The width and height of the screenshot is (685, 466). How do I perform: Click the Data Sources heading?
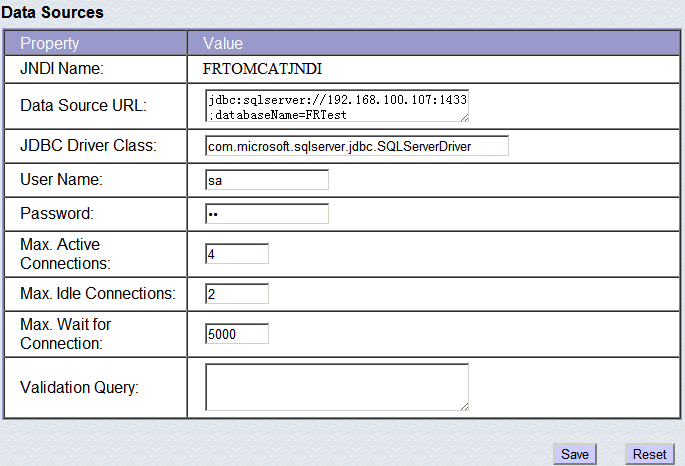[x=52, y=13]
